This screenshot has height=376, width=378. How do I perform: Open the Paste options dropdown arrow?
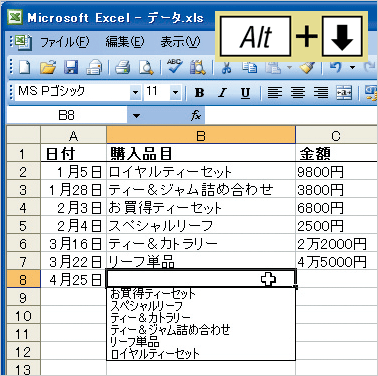pos(290,68)
